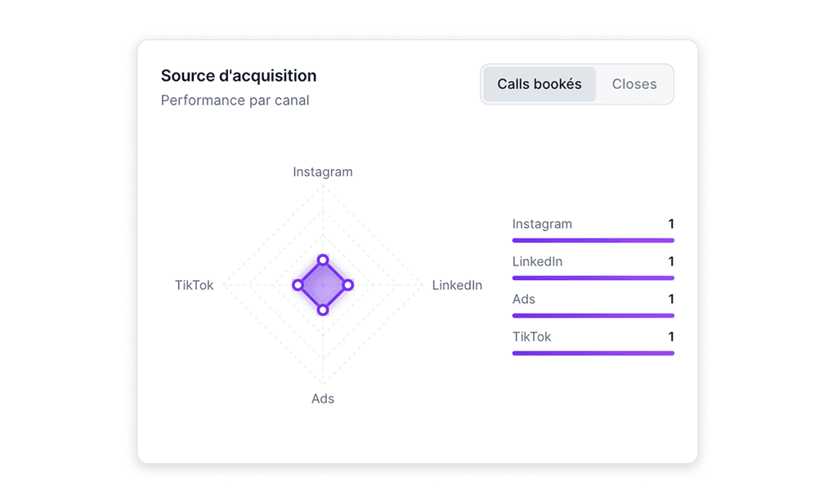This screenshot has height=504, width=837.
Task: Select the LinkedIn data point on the radar chart
Action: (349, 285)
